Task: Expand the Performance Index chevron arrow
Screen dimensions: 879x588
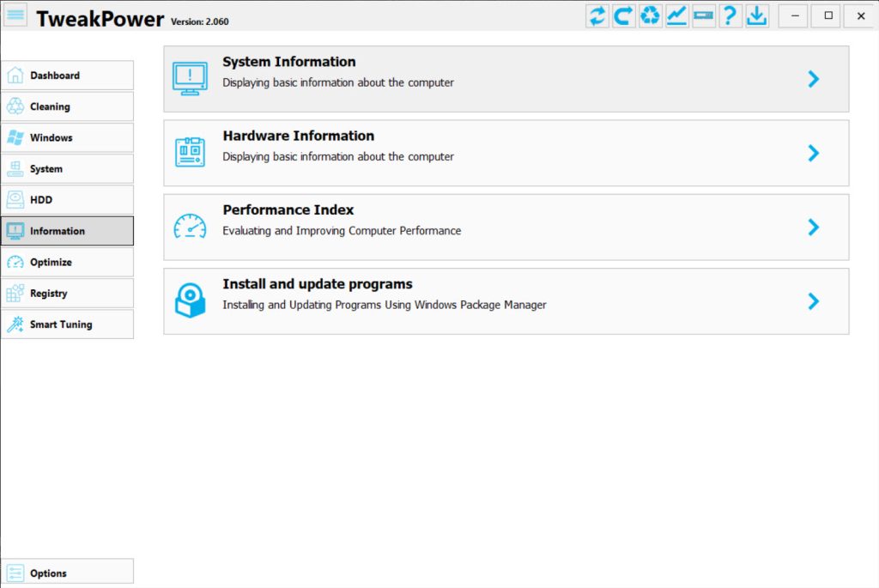Action: tap(814, 227)
